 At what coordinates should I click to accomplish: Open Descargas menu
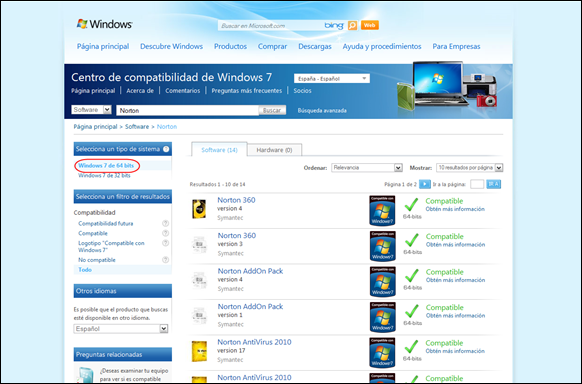pos(315,46)
